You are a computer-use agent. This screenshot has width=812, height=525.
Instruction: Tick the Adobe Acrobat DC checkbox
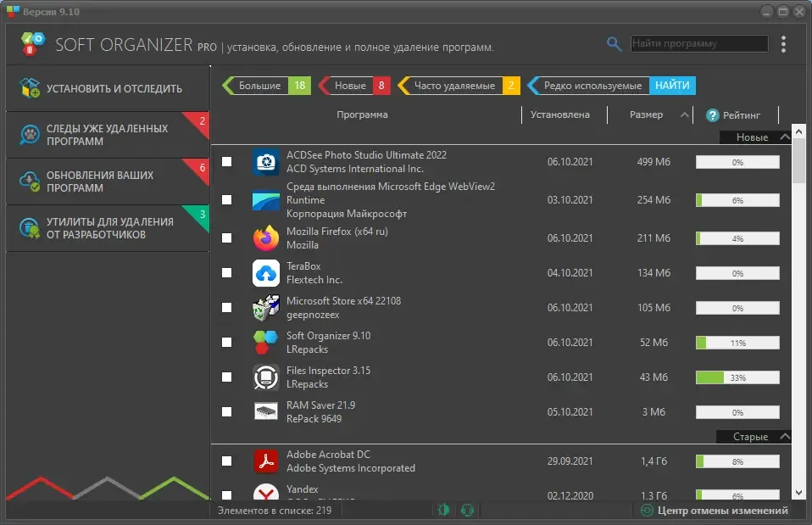pyautogui.click(x=227, y=461)
